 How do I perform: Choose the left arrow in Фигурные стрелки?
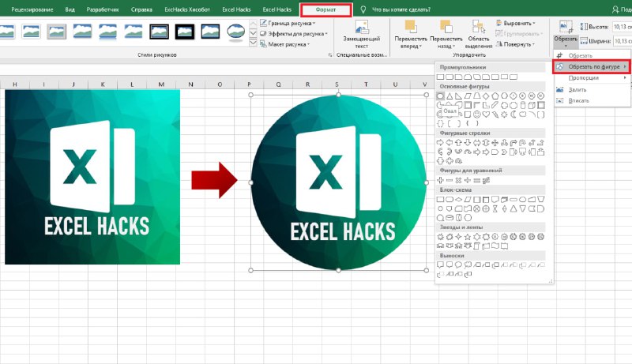[x=449, y=143]
